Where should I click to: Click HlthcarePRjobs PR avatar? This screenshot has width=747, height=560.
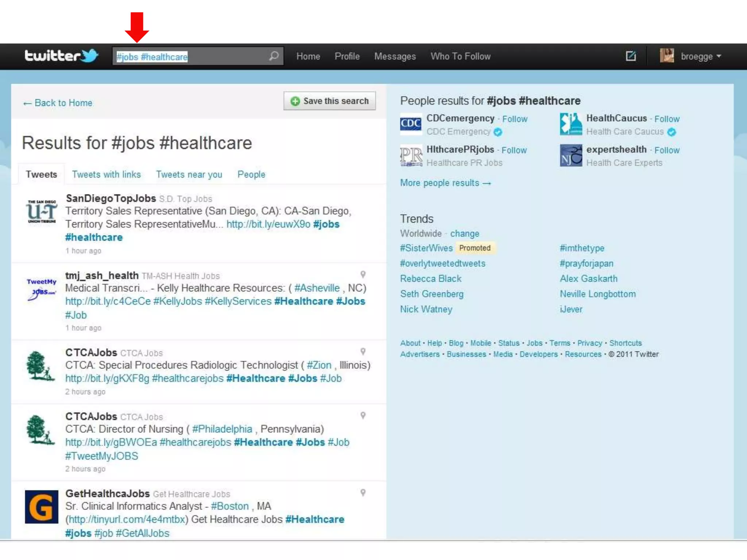pos(411,156)
